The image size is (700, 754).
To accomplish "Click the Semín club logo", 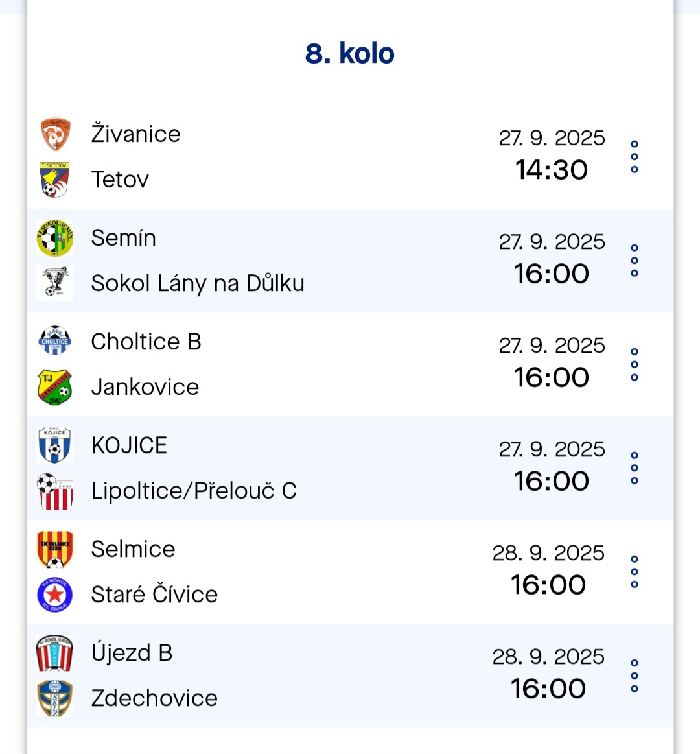I will click(55, 238).
